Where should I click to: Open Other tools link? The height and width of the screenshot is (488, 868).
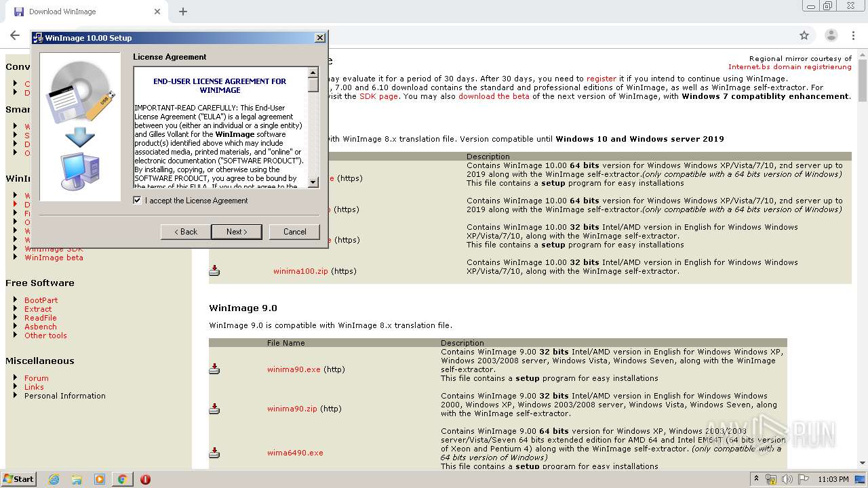click(45, 335)
